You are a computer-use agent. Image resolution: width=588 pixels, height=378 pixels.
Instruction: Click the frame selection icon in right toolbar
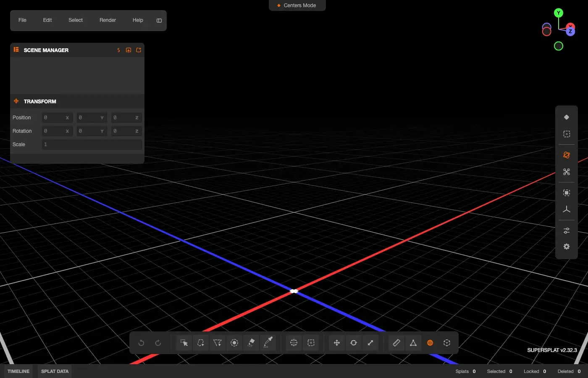567,193
